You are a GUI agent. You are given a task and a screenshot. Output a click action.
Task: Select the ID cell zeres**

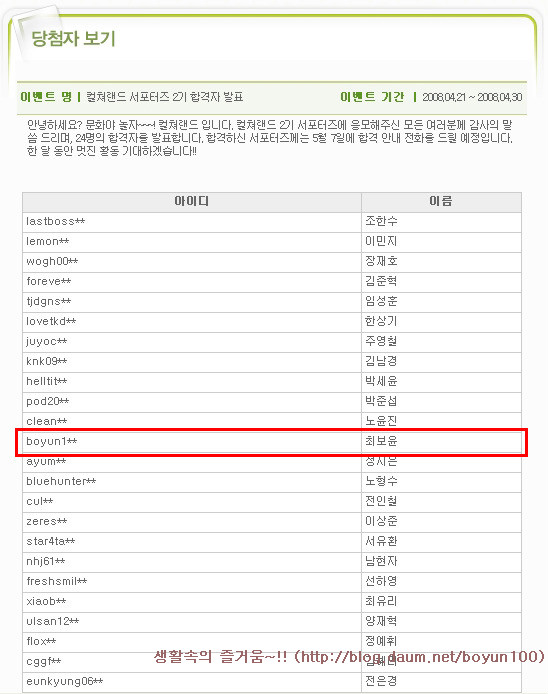tap(192, 521)
